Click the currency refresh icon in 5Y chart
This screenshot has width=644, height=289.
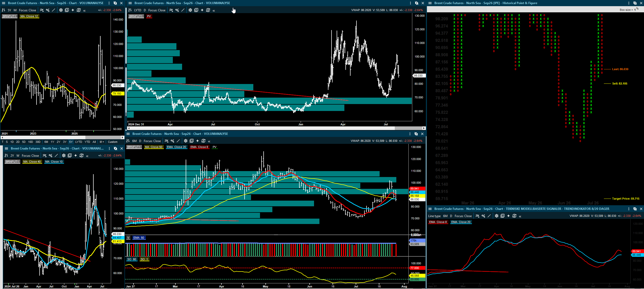(79, 10)
